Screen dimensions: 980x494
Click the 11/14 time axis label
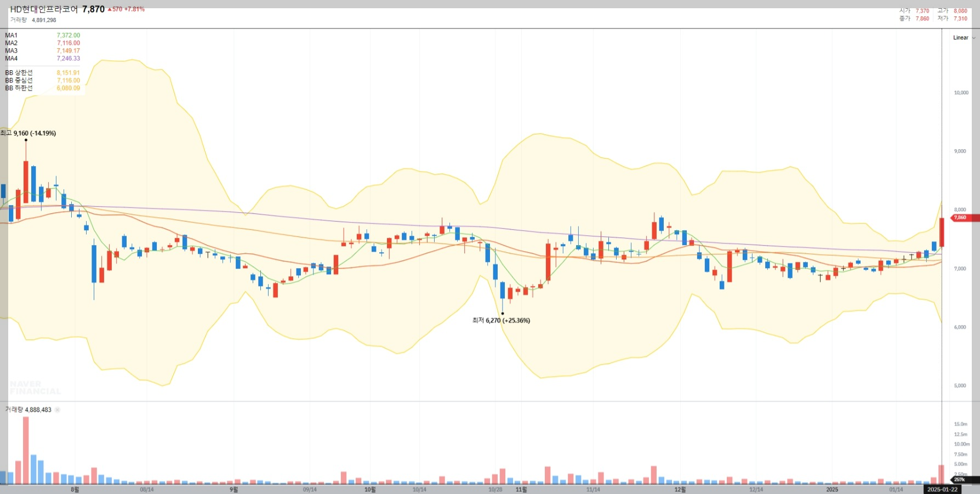tap(593, 490)
